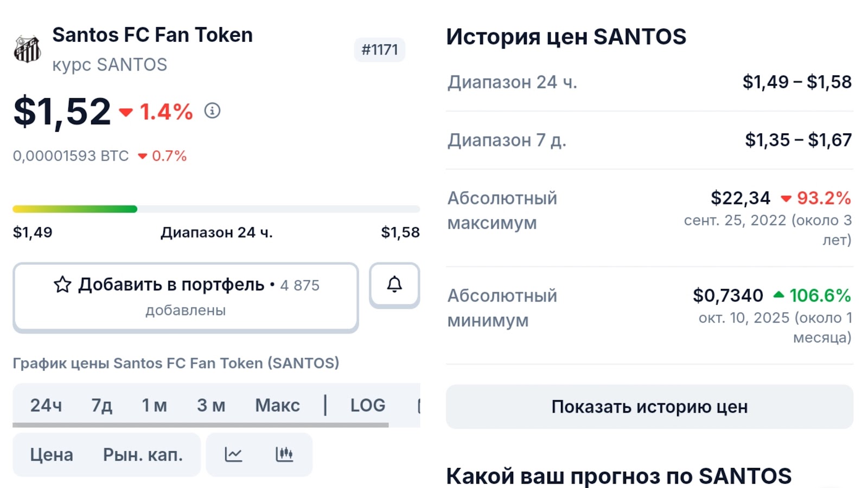The image size is (868, 488).
Task: Click the info icon next to 1.4% change
Action: coord(212,112)
